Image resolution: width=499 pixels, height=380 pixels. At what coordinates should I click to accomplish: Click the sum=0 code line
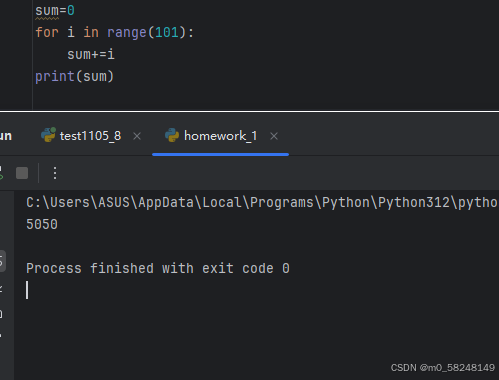55,11
